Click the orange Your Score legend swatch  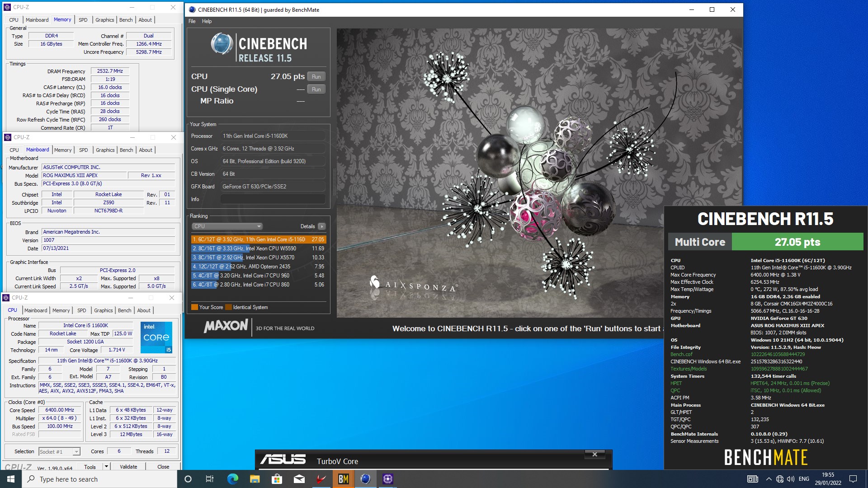click(x=194, y=307)
